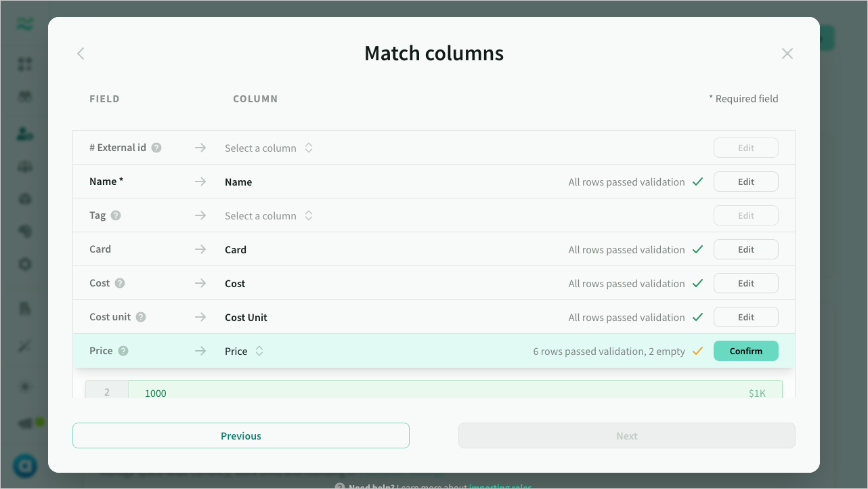Click help icon next to Cost field
868x489 pixels.
click(120, 283)
